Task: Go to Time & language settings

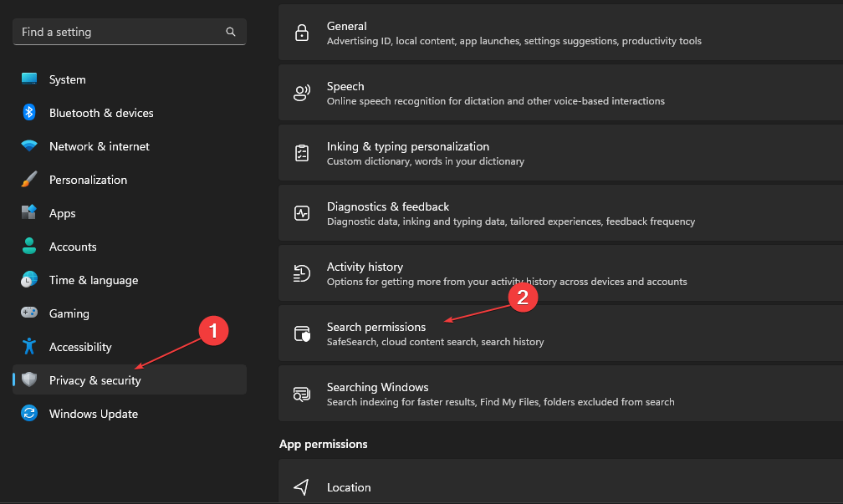Action: coord(93,280)
